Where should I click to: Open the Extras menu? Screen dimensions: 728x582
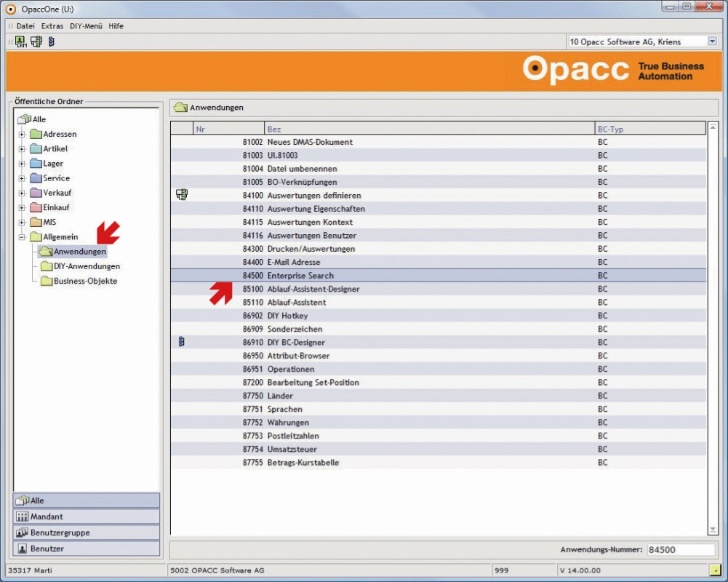(x=52, y=25)
